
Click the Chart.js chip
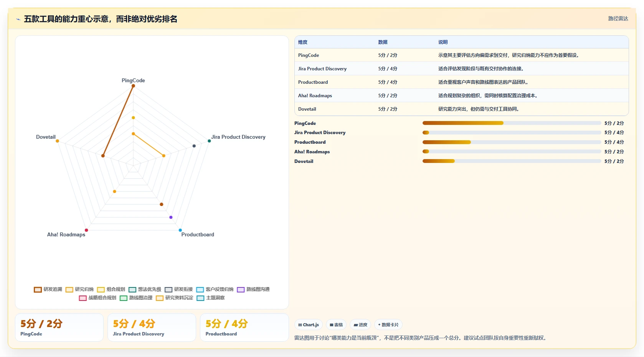click(309, 325)
